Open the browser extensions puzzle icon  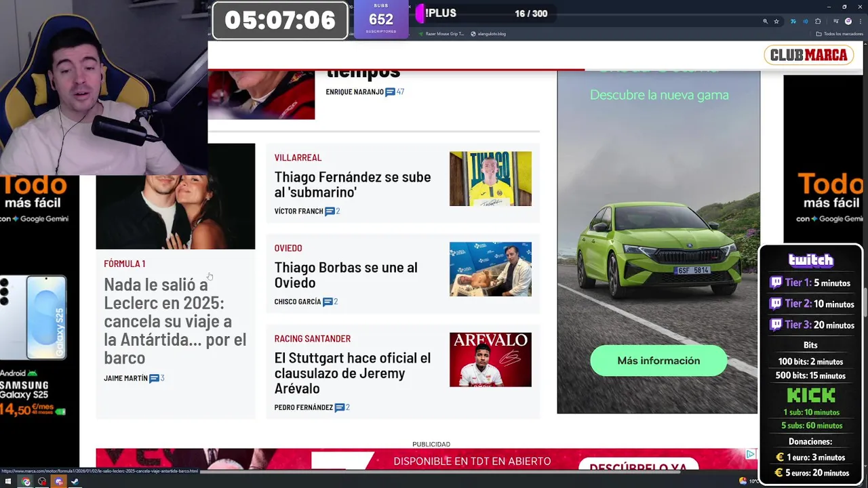(x=818, y=21)
